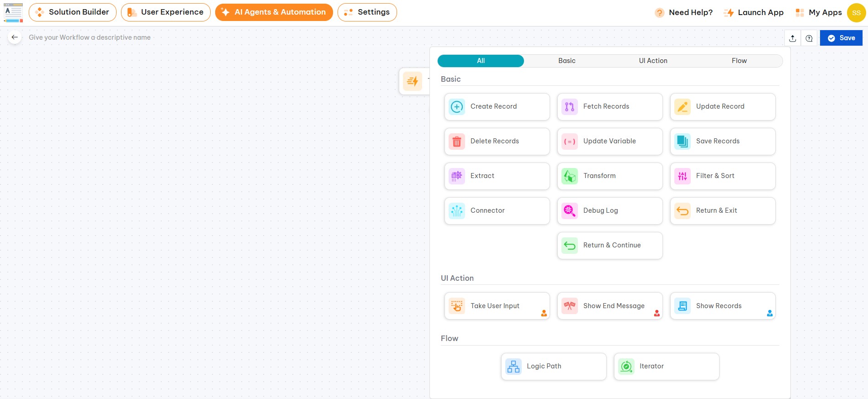Image resolution: width=868 pixels, height=399 pixels.
Task: Add a Delete Records action
Action: [497, 142]
